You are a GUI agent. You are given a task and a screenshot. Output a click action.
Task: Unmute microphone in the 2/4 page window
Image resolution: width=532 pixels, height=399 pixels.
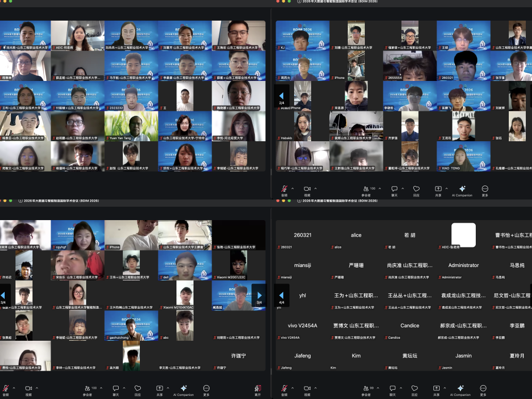coord(284,189)
